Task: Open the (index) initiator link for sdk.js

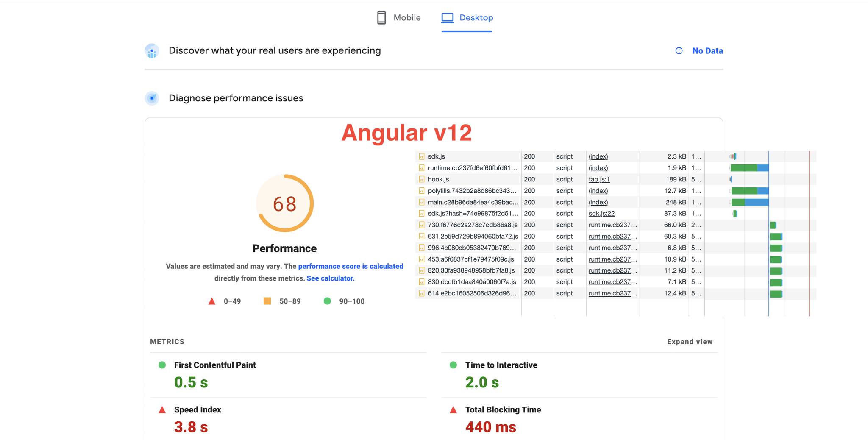Action: [x=598, y=156]
